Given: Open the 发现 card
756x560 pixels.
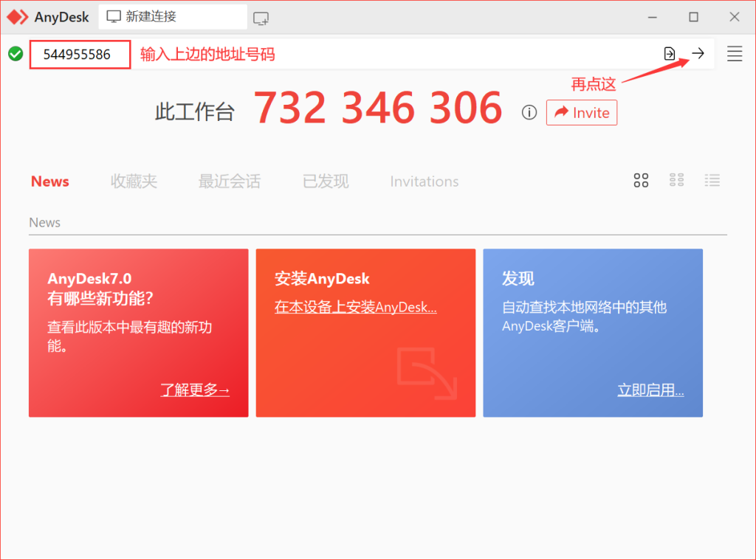Looking at the screenshot, I should (593, 333).
